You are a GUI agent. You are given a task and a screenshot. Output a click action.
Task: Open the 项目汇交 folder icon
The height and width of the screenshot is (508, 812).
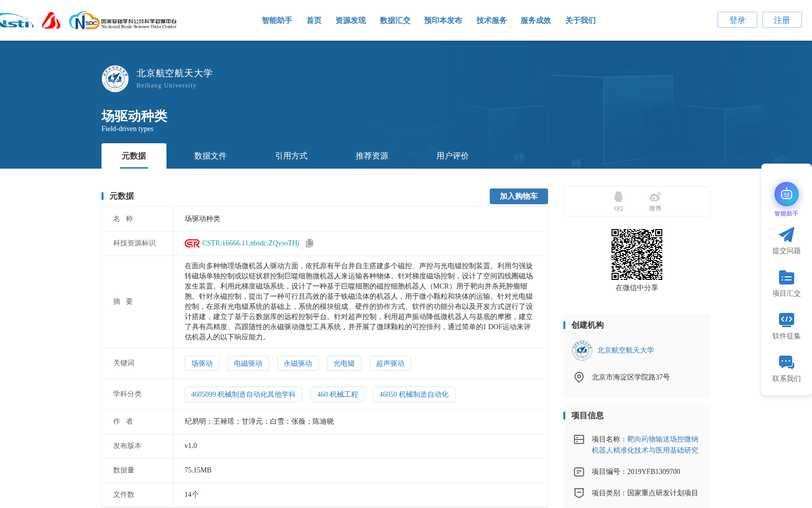(786, 277)
